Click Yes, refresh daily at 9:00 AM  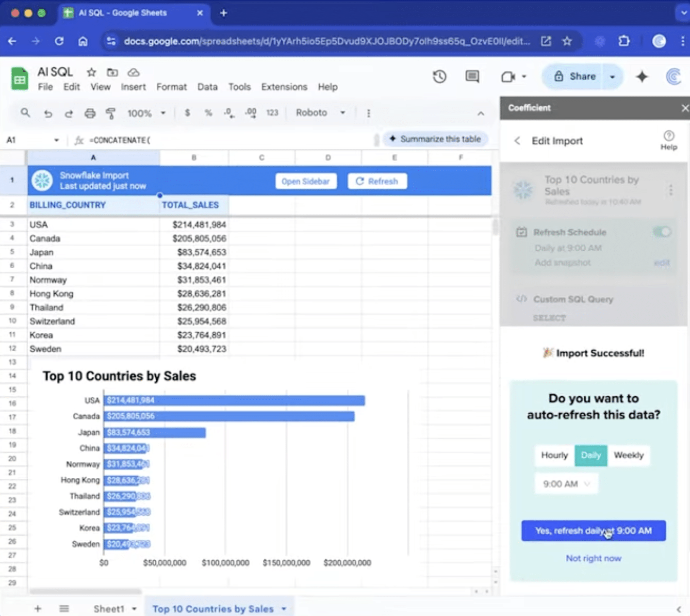point(593,531)
